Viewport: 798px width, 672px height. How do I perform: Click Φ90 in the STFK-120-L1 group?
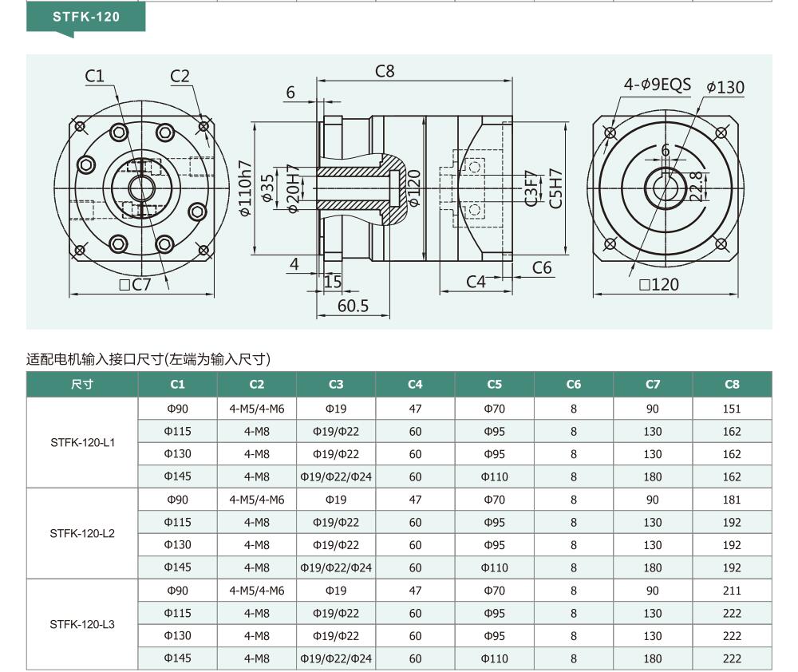(178, 409)
